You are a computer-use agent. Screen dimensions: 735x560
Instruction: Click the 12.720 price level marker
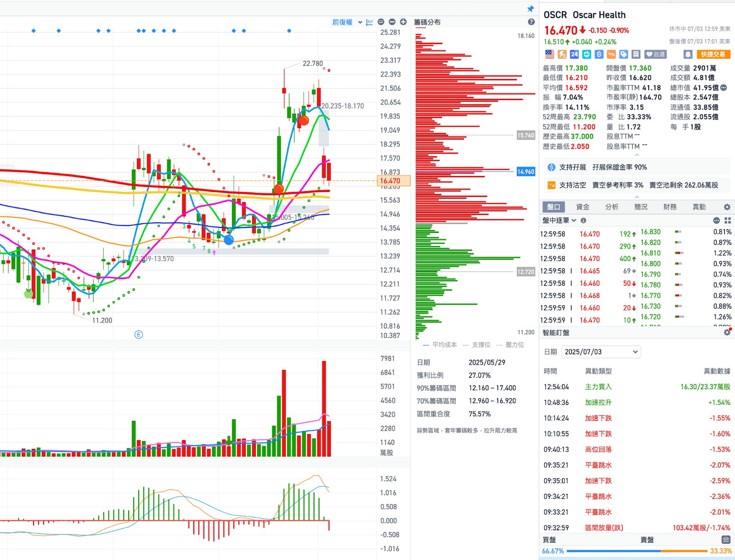click(x=526, y=272)
